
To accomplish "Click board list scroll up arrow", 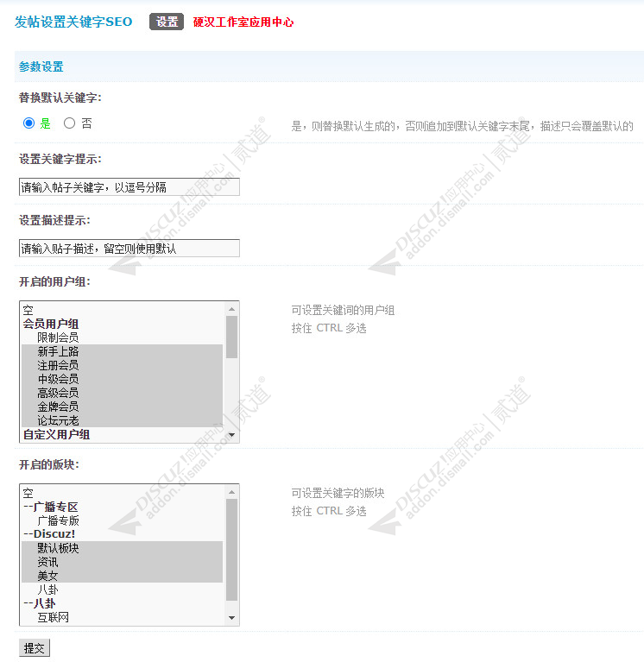I will (x=231, y=492).
